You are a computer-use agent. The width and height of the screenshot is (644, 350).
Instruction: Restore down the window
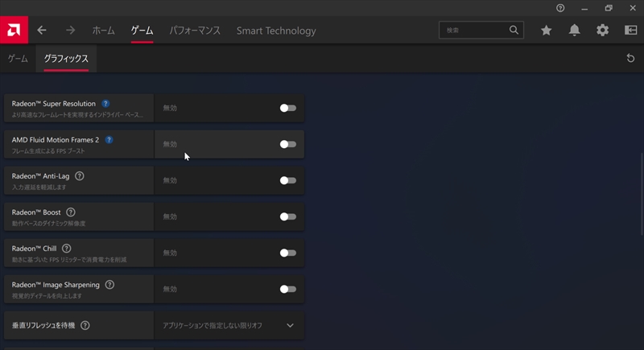(609, 8)
